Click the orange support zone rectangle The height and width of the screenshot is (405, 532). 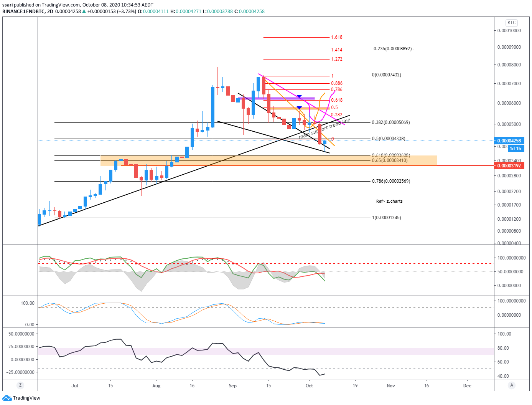pyautogui.click(x=268, y=160)
